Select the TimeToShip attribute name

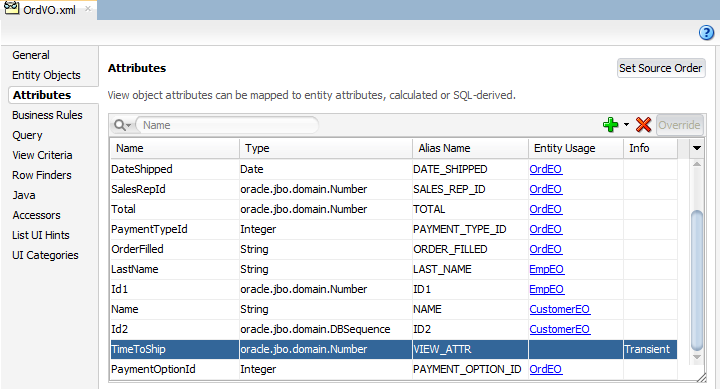coord(138,349)
